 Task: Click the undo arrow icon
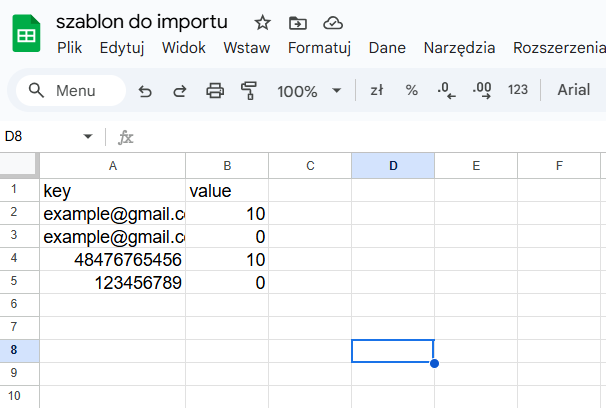(x=145, y=91)
